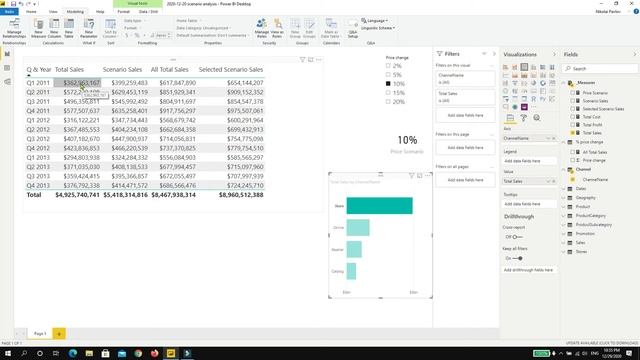Add a New Parameter
The width and height of the screenshot is (640, 360).
(89, 28)
